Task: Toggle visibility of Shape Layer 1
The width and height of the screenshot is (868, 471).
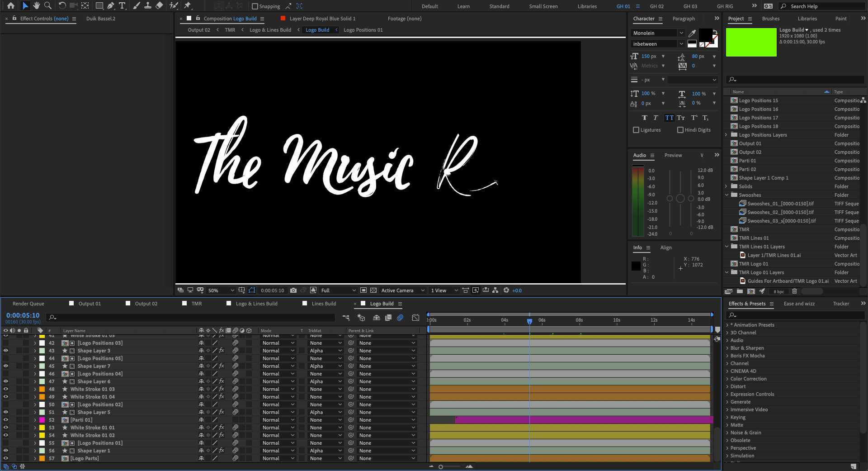Action: [x=6, y=451]
